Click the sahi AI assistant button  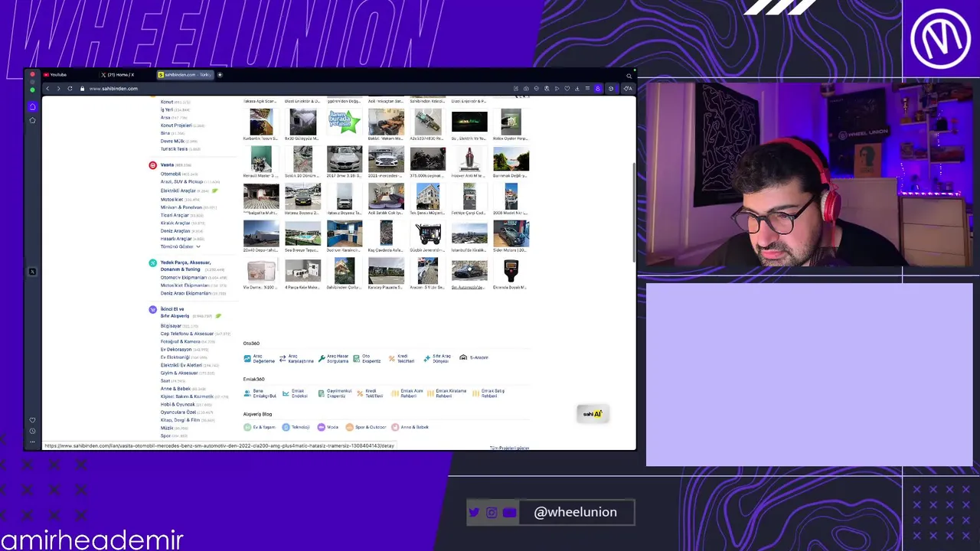[593, 414]
